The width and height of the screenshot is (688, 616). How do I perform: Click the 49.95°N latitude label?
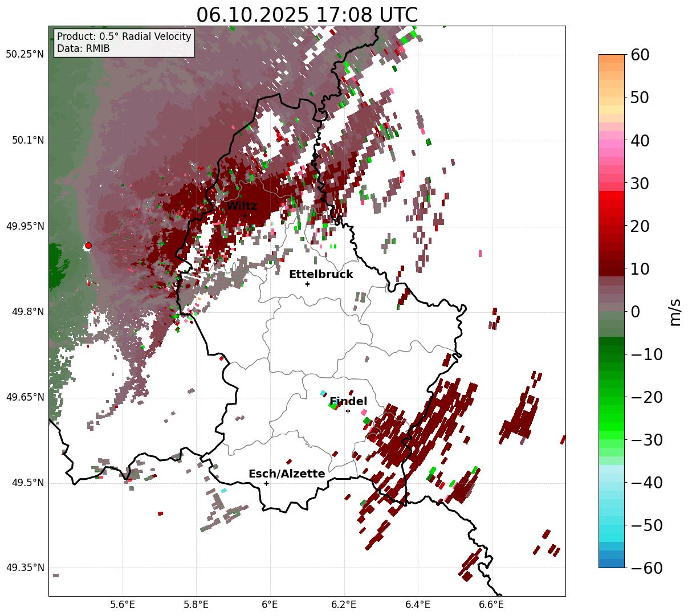click(25, 226)
